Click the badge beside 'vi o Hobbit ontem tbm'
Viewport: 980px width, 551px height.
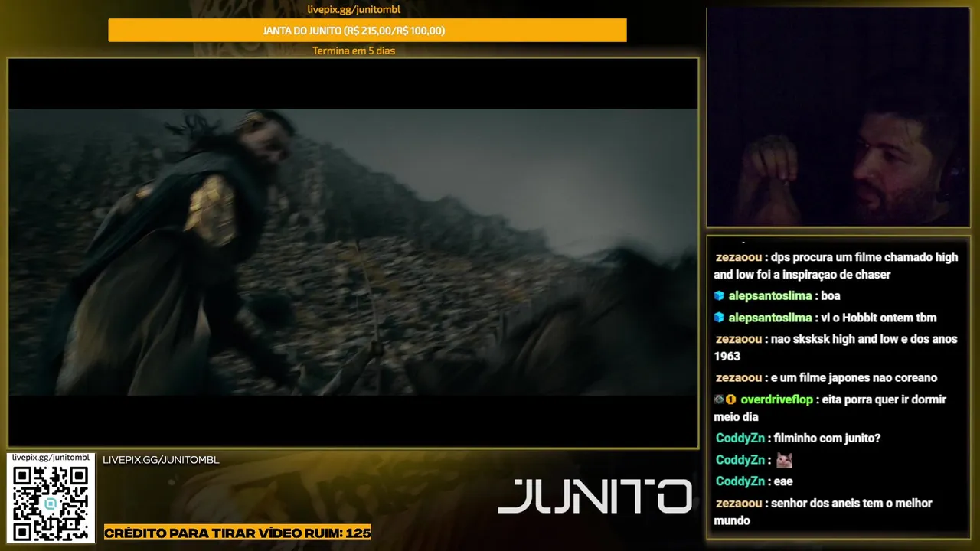point(719,318)
